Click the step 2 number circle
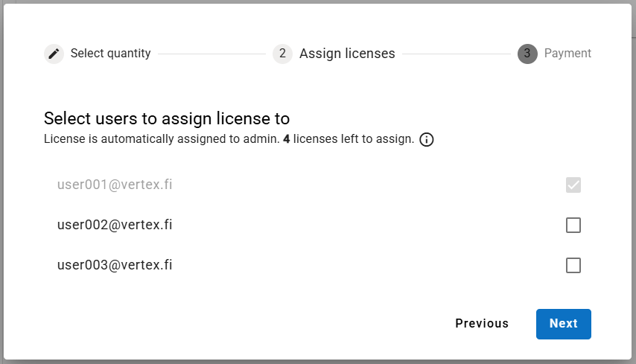The image size is (636, 364). (x=282, y=54)
